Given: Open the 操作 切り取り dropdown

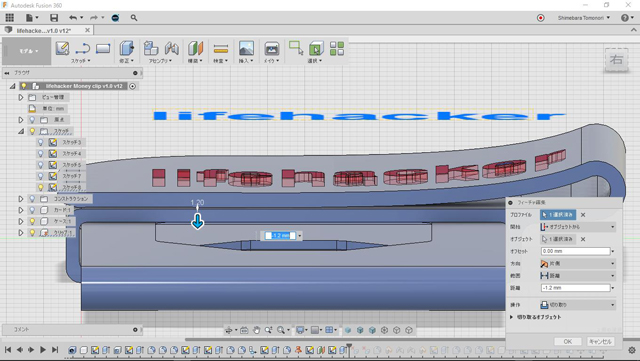Looking at the screenshot, I should pos(578,305).
